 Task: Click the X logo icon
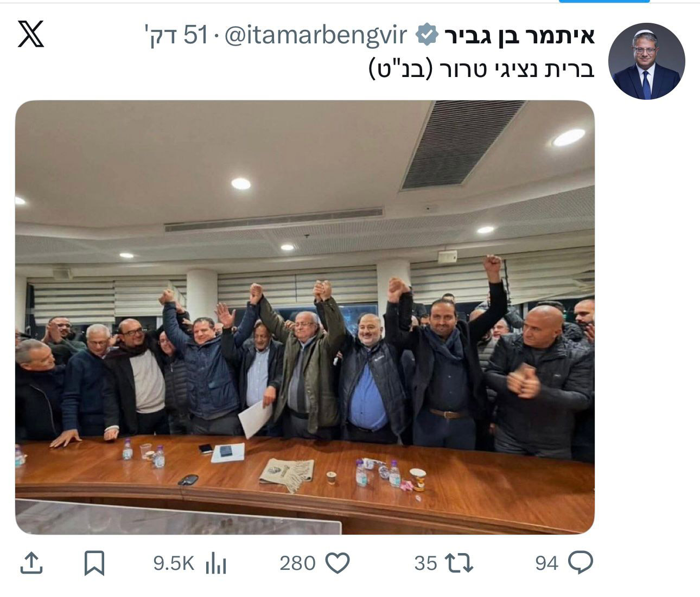[30, 34]
